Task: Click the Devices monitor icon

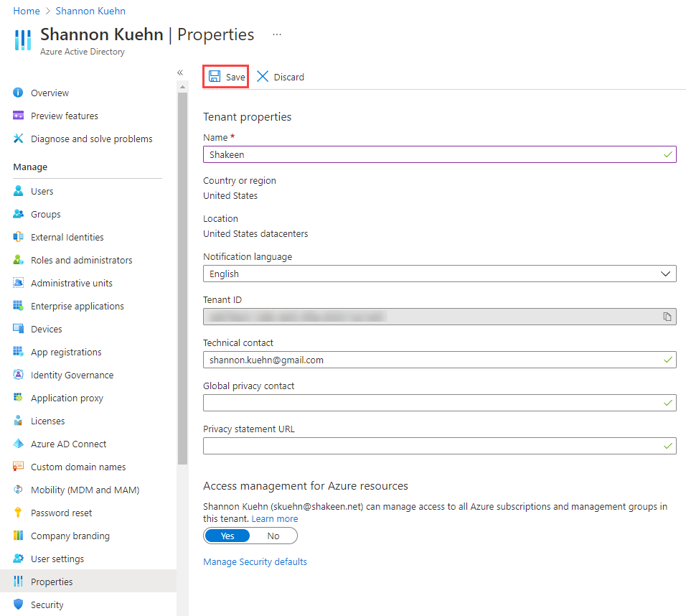Action: [x=18, y=329]
